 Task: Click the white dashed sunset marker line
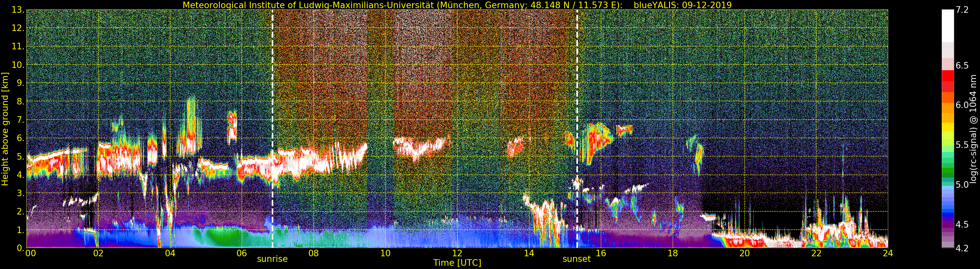pyautogui.click(x=577, y=129)
